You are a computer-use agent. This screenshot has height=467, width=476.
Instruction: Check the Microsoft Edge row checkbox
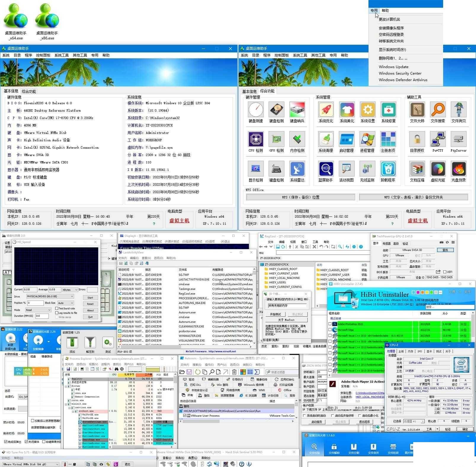tap(330, 330)
